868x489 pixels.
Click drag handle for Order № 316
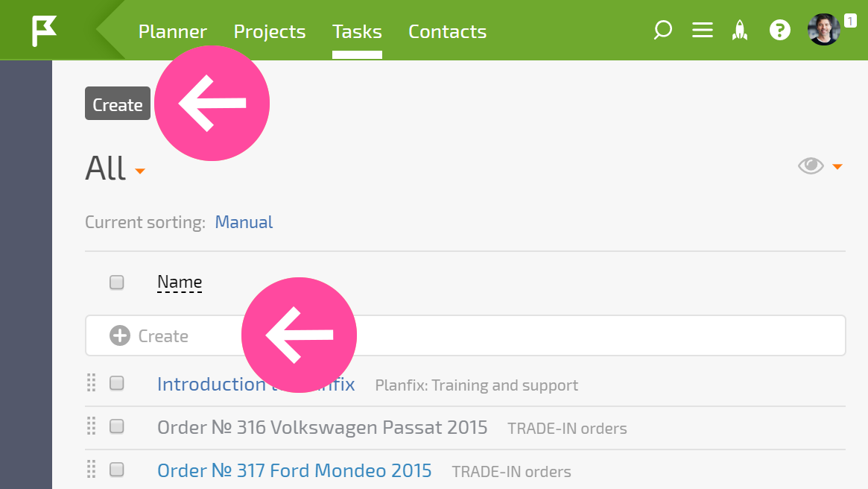92,426
